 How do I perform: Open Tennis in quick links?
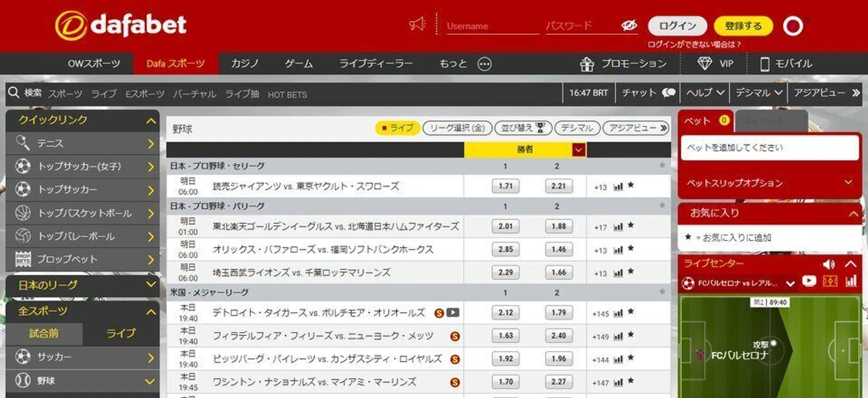point(83,143)
